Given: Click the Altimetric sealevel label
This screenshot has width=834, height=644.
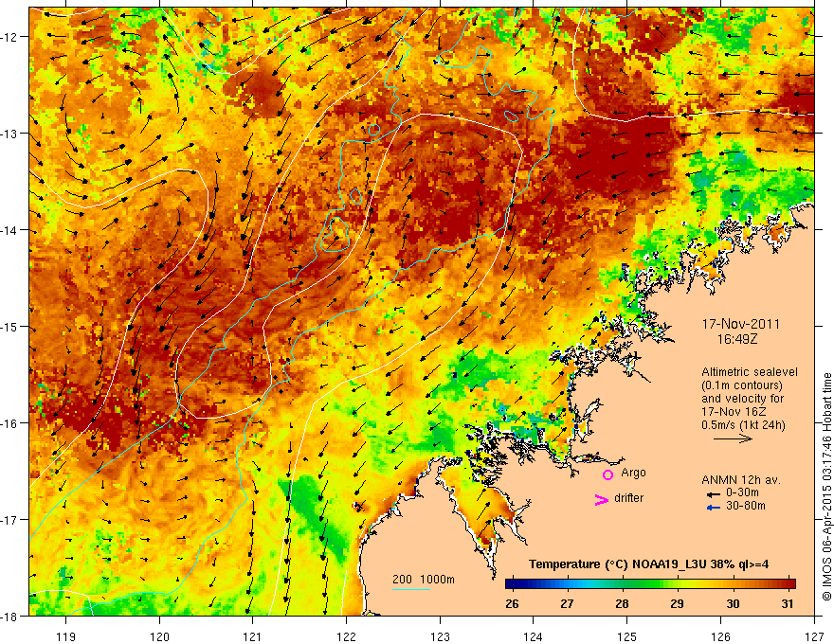Looking at the screenshot, I should coord(750,372).
